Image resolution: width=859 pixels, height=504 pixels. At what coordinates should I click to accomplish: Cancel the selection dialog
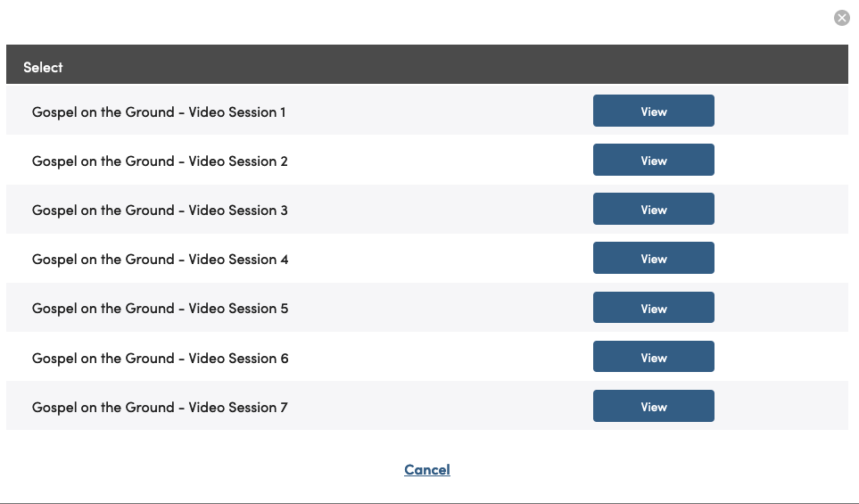coord(427,469)
